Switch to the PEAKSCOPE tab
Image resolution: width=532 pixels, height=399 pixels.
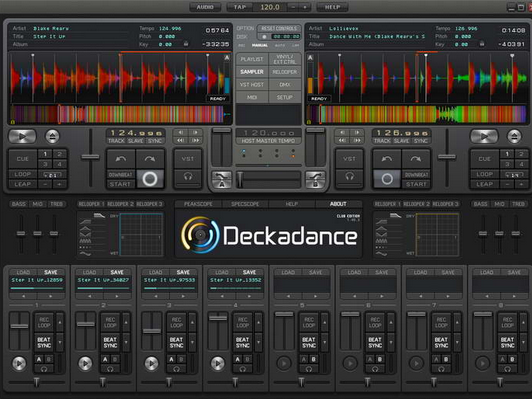coord(198,204)
